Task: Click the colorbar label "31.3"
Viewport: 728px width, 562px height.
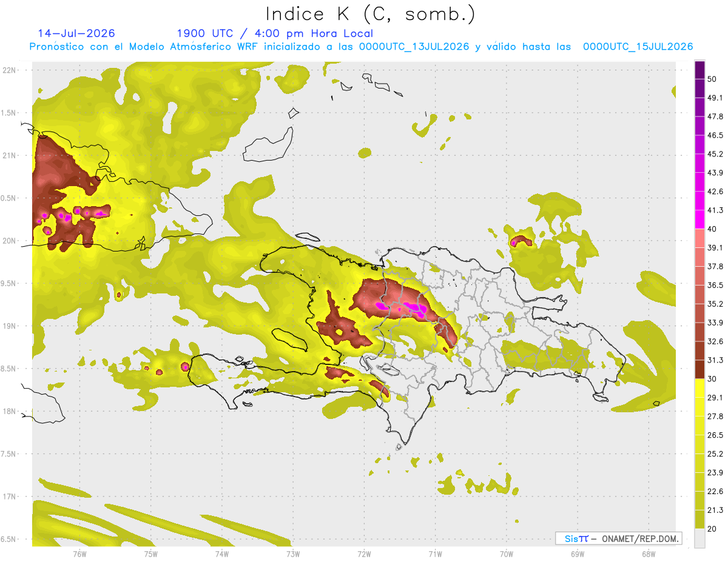Action: pos(715,360)
